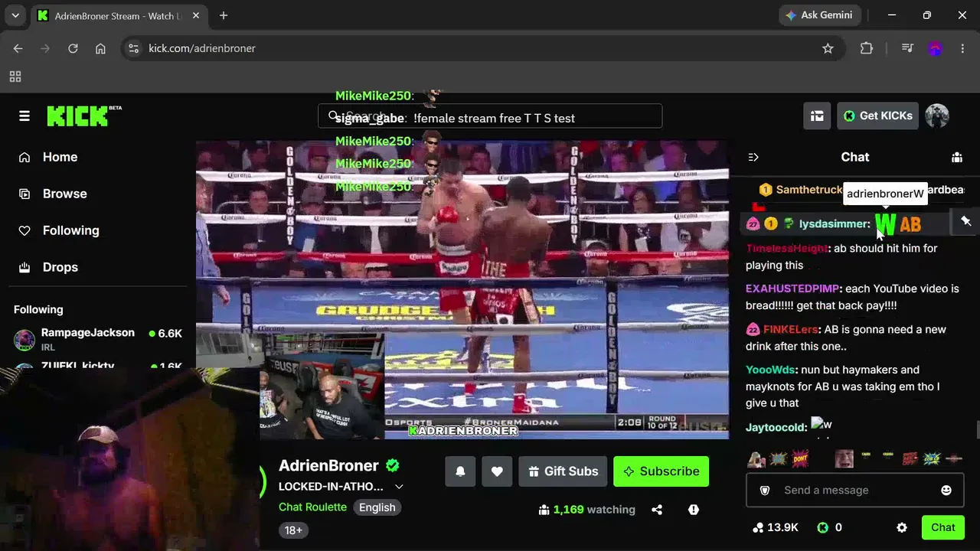This screenshot has width=980, height=551.
Task: Open the user profile avatar menu
Action: pyautogui.click(x=936, y=116)
